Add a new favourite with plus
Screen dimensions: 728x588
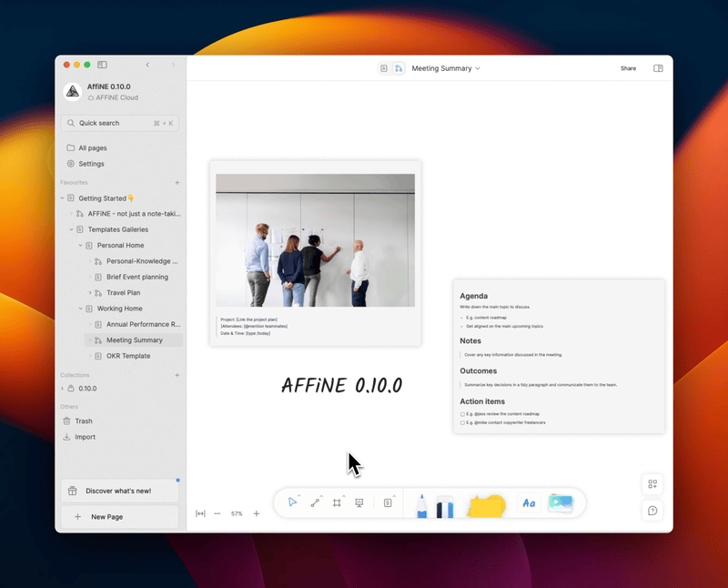click(177, 183)
